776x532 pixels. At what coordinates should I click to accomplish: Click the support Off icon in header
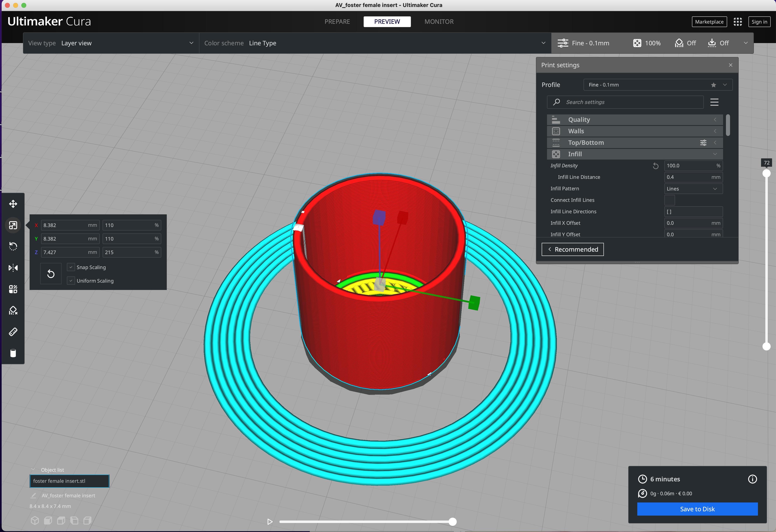coord(679,43)
